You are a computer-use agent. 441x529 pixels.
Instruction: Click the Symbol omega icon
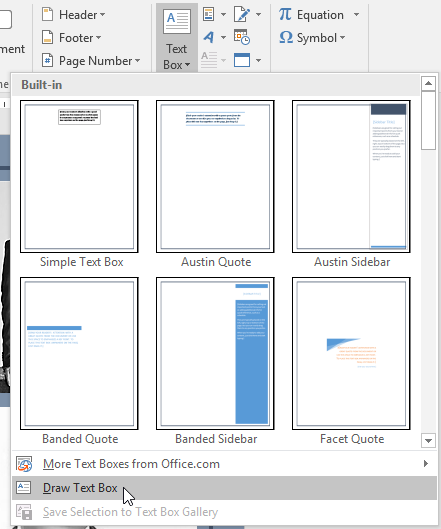click(286, 37)
